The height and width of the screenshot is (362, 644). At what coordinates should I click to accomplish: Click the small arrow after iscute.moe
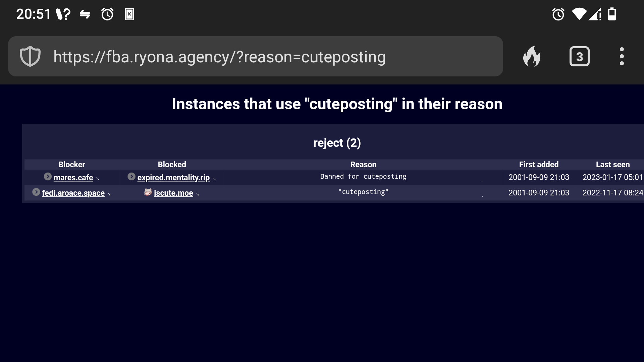coord(198,194)
